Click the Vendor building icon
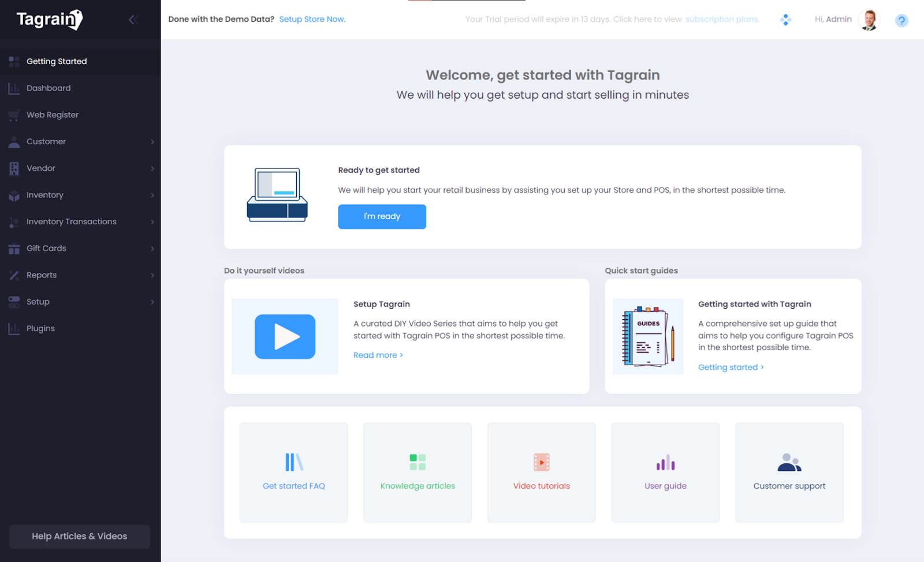 [14, 168]
